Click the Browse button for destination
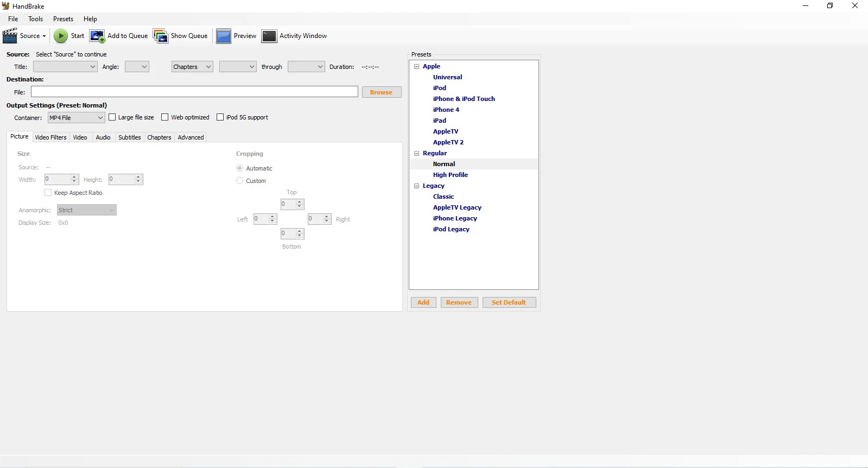 pos(381,92)
